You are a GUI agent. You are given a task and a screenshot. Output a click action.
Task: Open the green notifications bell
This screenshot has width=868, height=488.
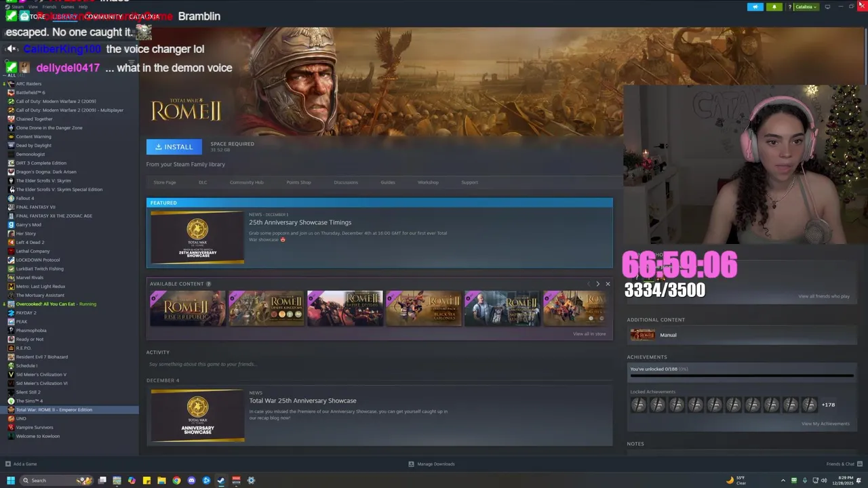774,7
